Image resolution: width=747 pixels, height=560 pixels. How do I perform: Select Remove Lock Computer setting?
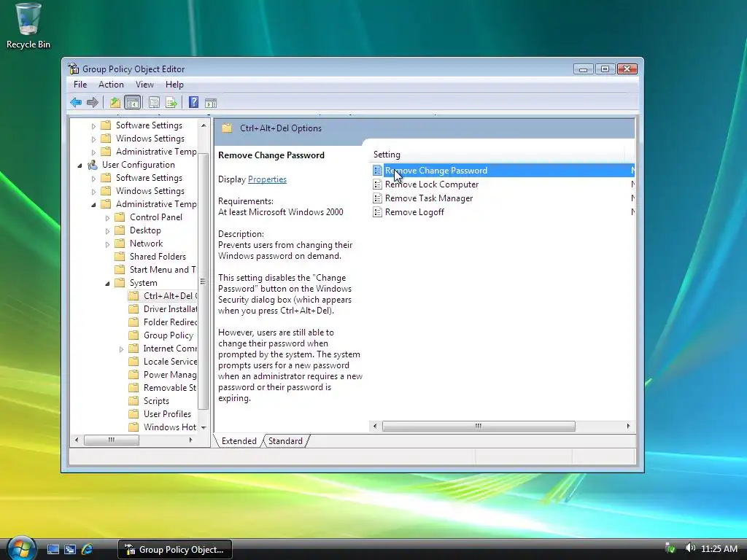(x=432, y=184)
